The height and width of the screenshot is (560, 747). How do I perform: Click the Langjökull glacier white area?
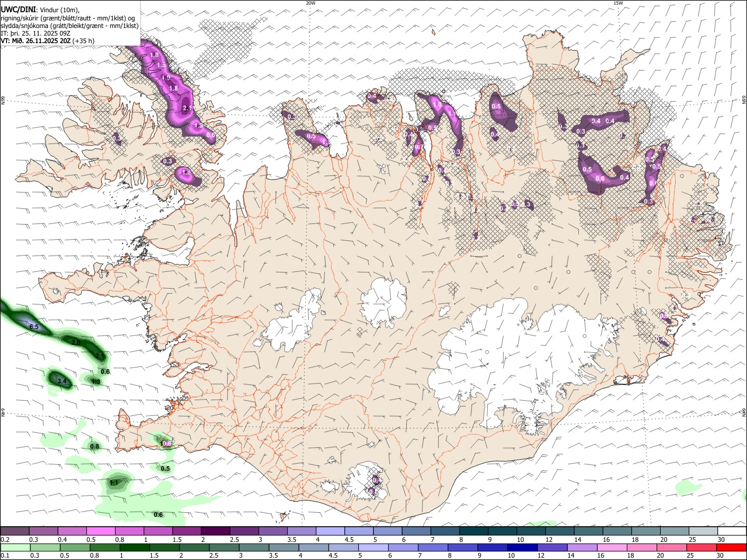point(295,321)
